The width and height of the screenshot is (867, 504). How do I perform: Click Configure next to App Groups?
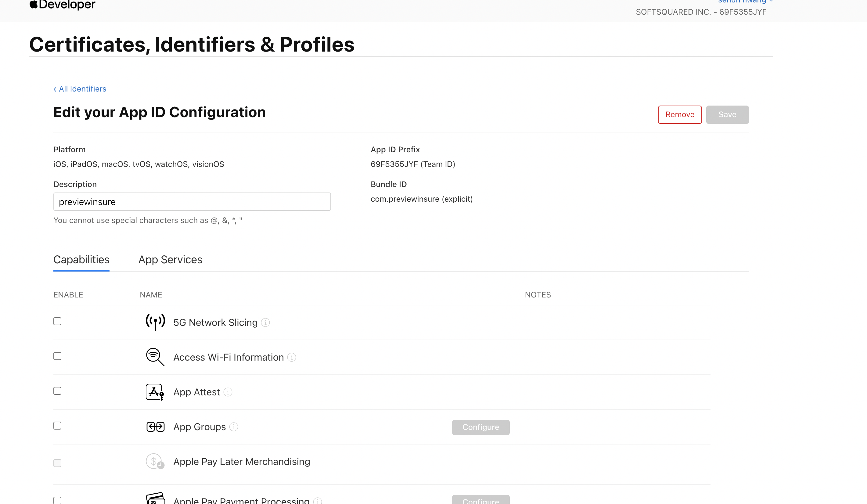(x=481, y=427)
